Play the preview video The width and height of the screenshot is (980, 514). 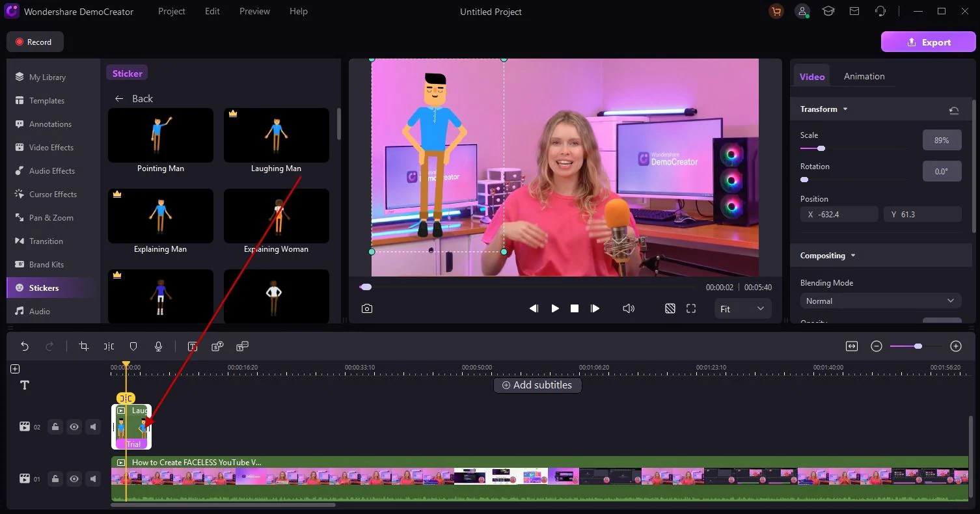click(555, 308)
